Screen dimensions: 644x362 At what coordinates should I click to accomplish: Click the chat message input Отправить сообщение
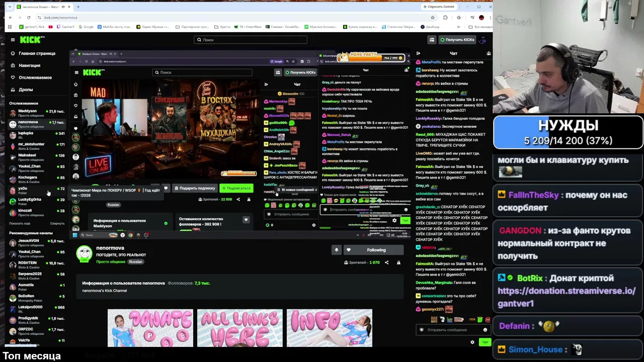coord(453,330)
